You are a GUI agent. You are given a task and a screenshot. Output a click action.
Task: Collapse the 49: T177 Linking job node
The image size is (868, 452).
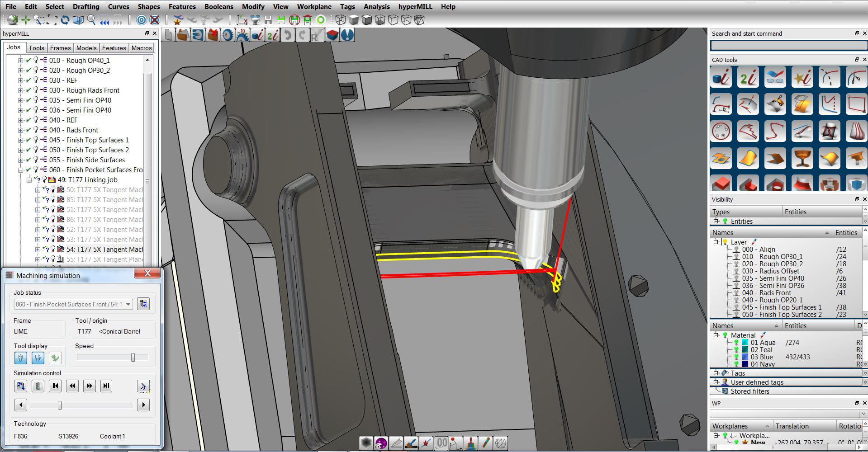coord(29,180)
